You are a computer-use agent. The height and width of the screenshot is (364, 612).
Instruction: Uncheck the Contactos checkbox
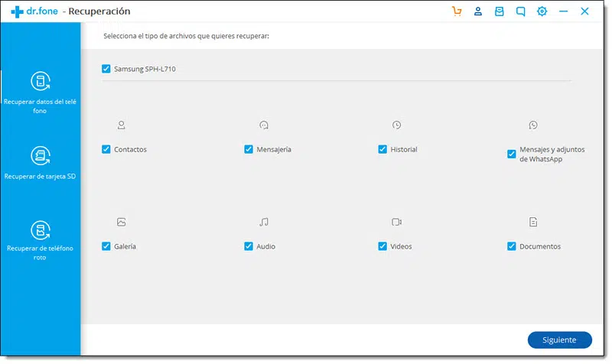(x=106, y=149)
